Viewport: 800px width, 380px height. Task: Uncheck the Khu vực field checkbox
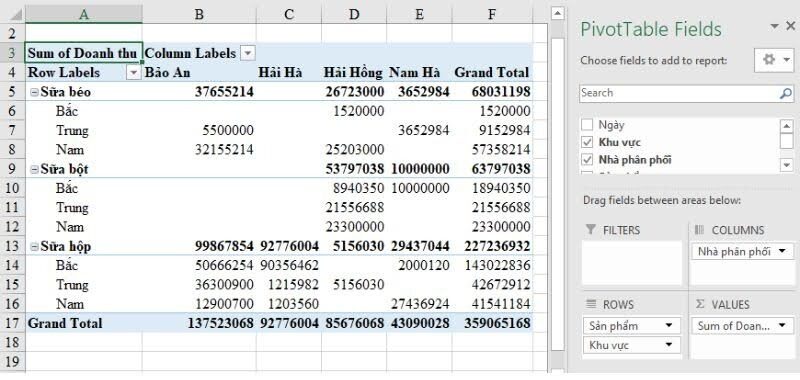(x=587, y=142)
